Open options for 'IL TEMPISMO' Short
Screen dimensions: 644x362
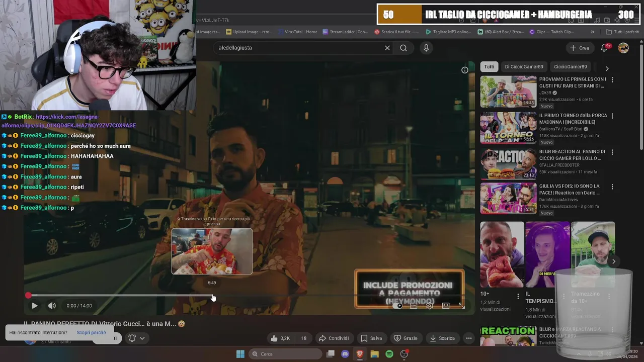tap(563, 297)
